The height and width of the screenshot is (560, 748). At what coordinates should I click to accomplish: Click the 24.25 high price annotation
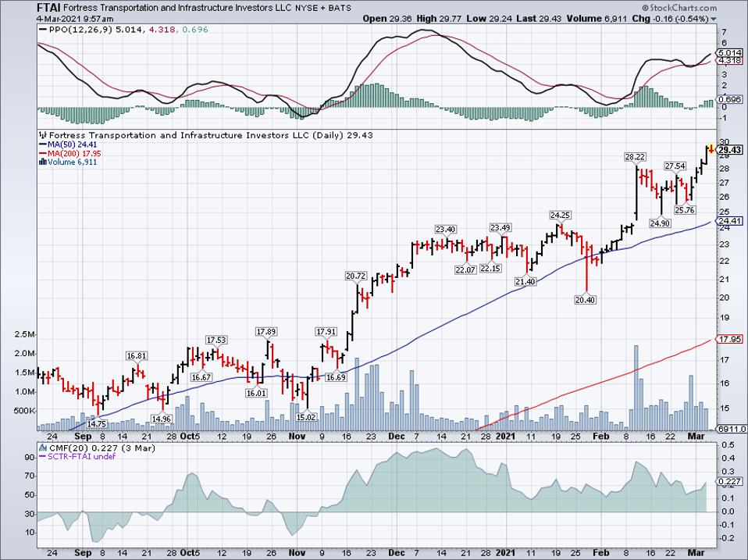561,215
